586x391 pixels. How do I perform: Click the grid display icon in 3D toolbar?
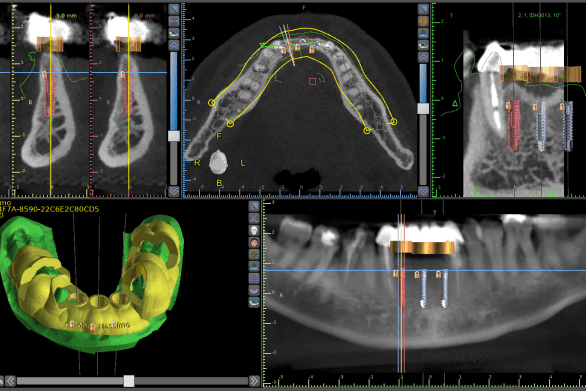click(254, 278)
